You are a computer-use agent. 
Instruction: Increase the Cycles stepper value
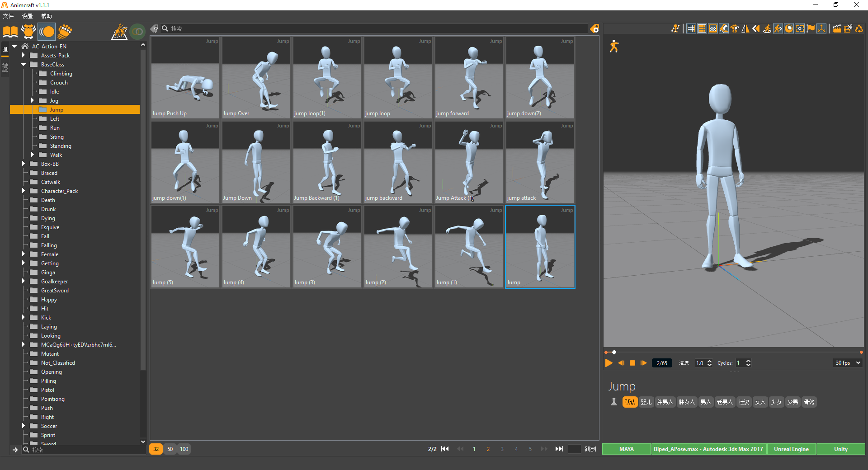click(x=749, y=361)
